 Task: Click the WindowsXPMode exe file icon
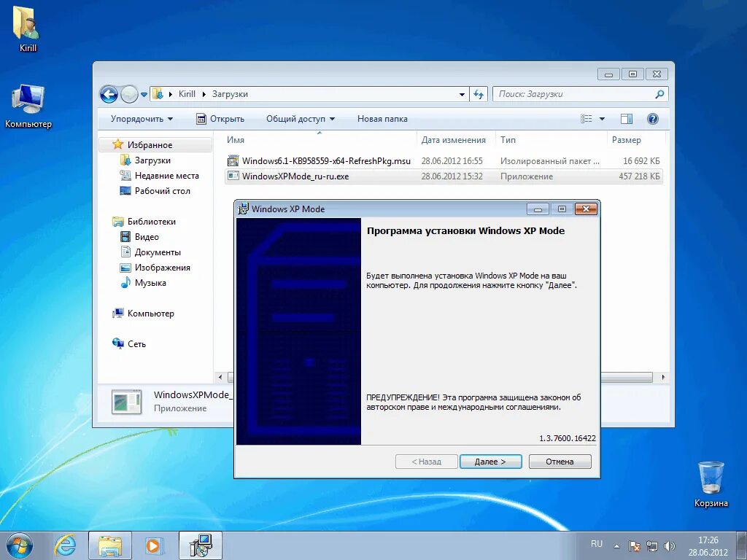[x=233, y=176]
